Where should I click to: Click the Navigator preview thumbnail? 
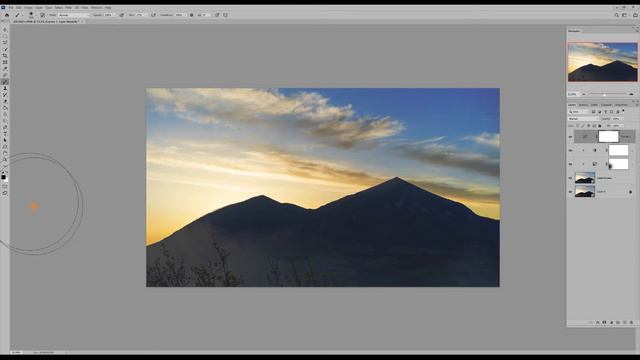602,62
